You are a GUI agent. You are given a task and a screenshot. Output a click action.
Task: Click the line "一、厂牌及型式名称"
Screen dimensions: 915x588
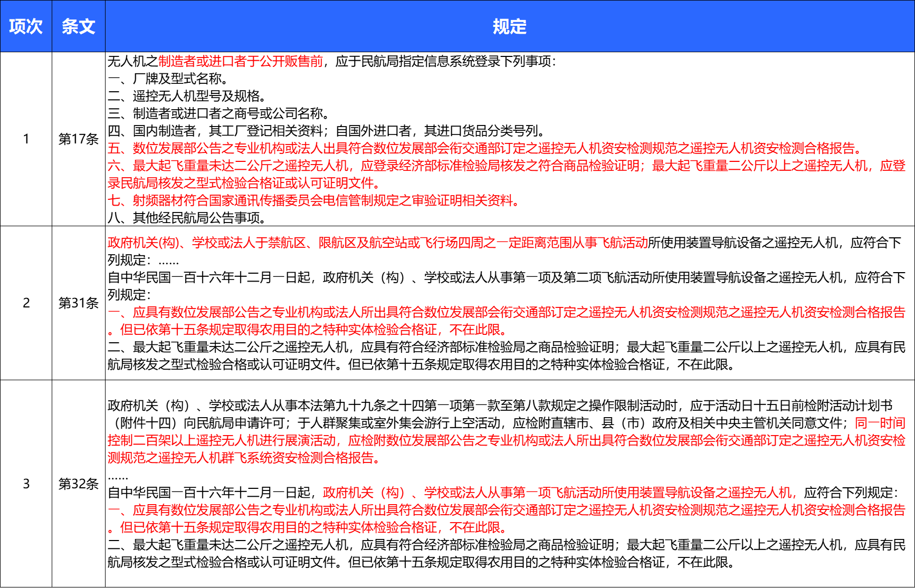click(168, 79)
